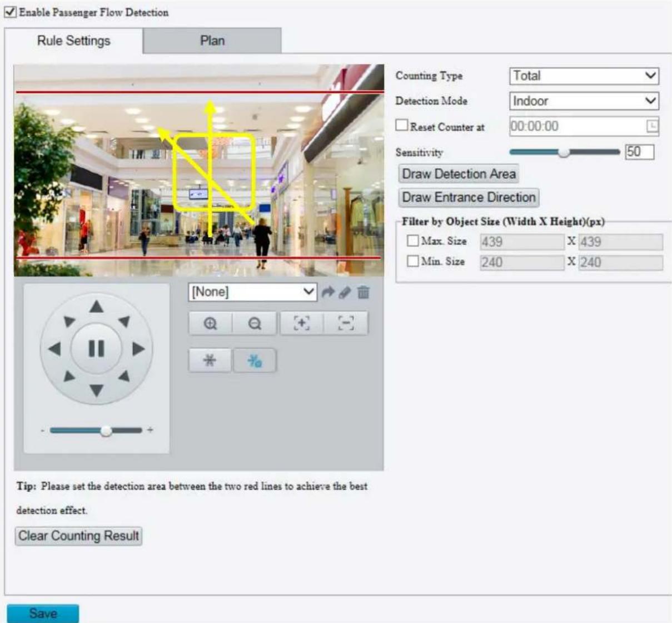The image size is (672, 623).
Task: Pan camera down with PTZ arrow
Action: (97, 390)
